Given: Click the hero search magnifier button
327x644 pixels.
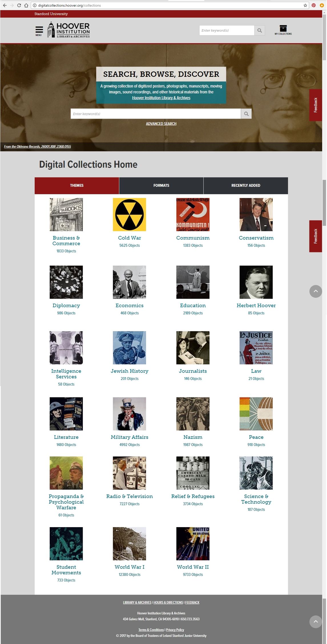Looking at the screenshot, I should pos(246,114).
